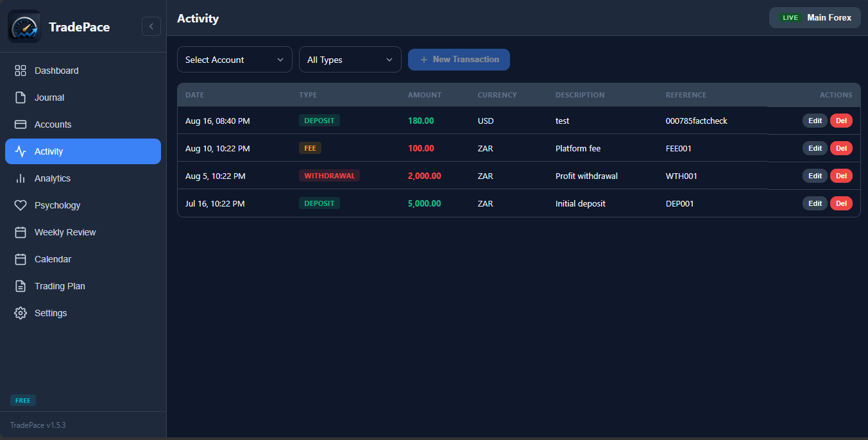Click the Settings gear icon

click(x=21, y=313)
